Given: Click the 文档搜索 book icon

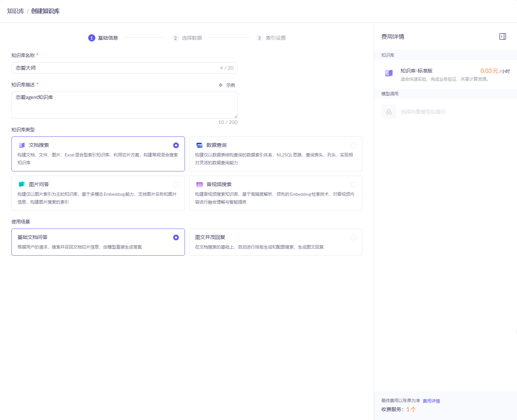Looking at the screenshot, I should 22,145.
